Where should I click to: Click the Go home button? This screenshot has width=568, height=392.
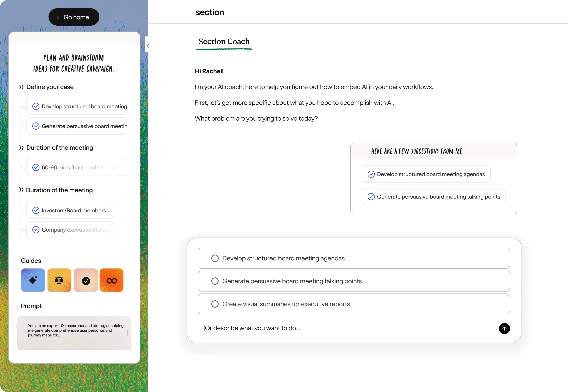click(x=74, y=17)
